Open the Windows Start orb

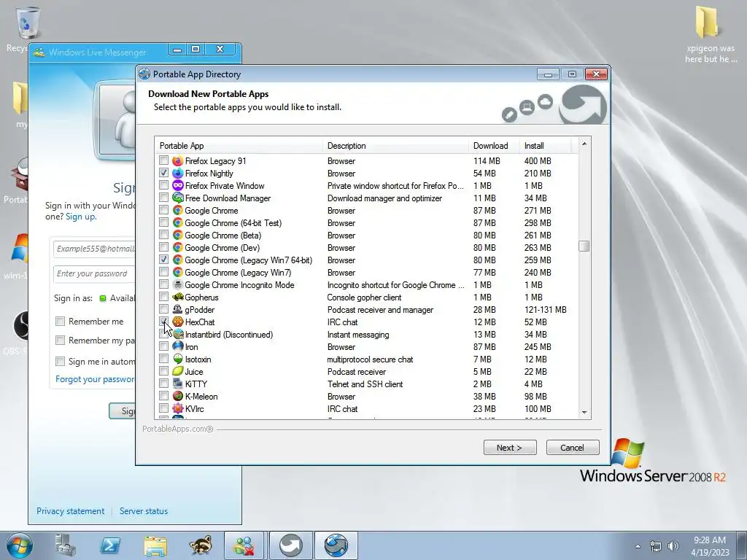[19, 545]
